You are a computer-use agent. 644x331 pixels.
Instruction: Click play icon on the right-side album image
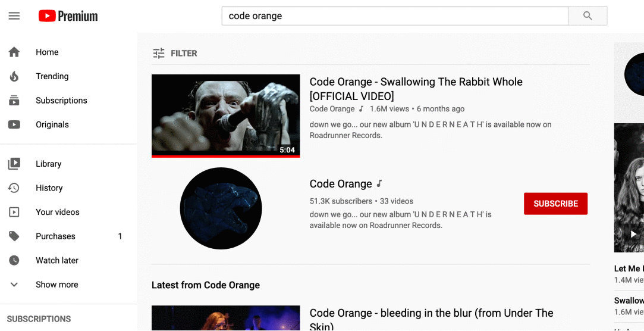pos(632,234)
